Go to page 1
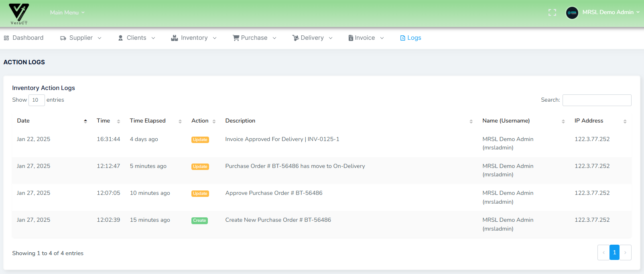Image resolution: width=644 pixels, height=274 pixels. [614, 252]
